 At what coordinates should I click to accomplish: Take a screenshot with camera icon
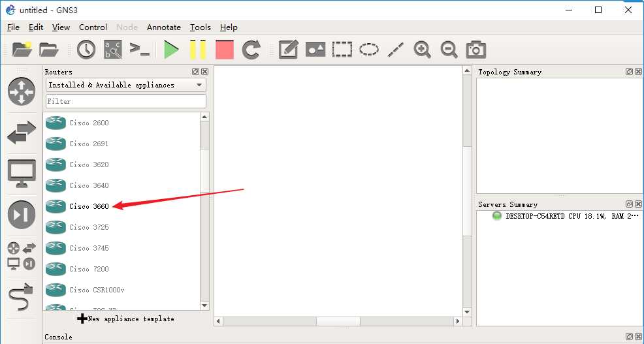pyautogui.click(x=476, y=50)
